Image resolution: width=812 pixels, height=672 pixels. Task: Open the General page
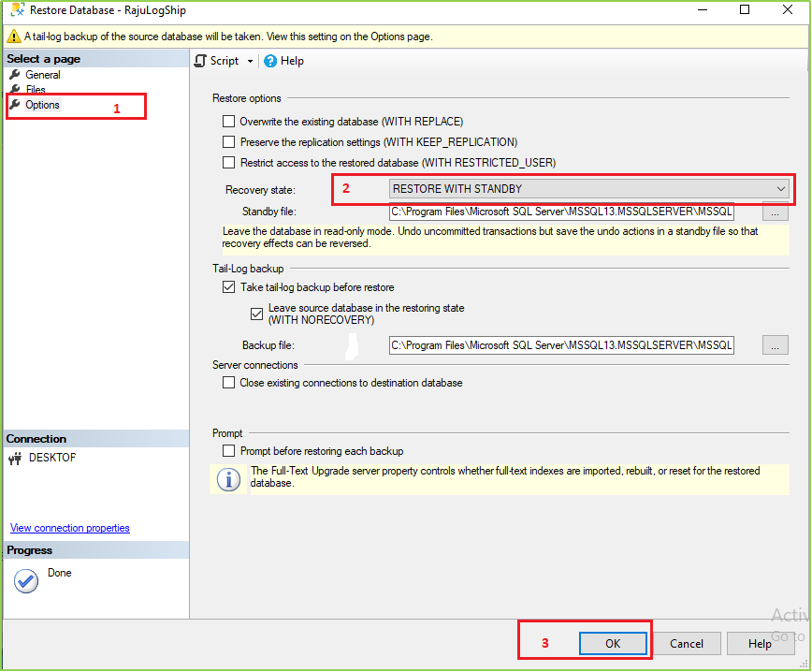pos(43,75)
